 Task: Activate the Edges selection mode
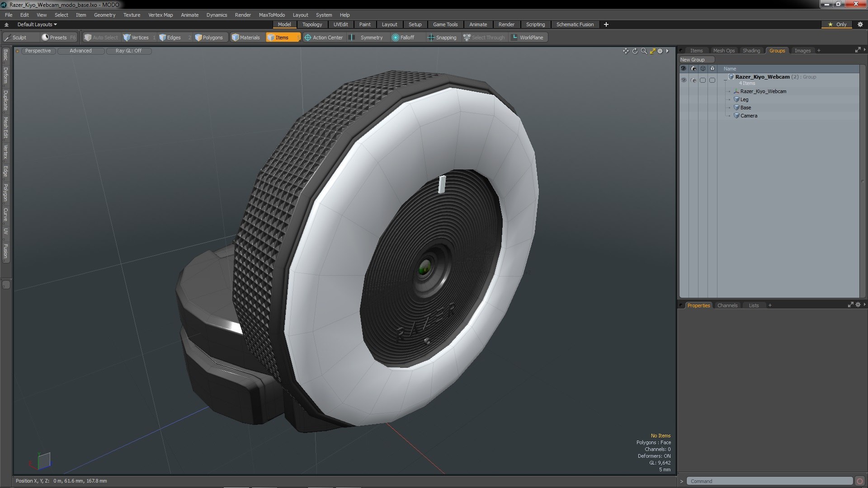pyautogui.click(x=170, y=38)
